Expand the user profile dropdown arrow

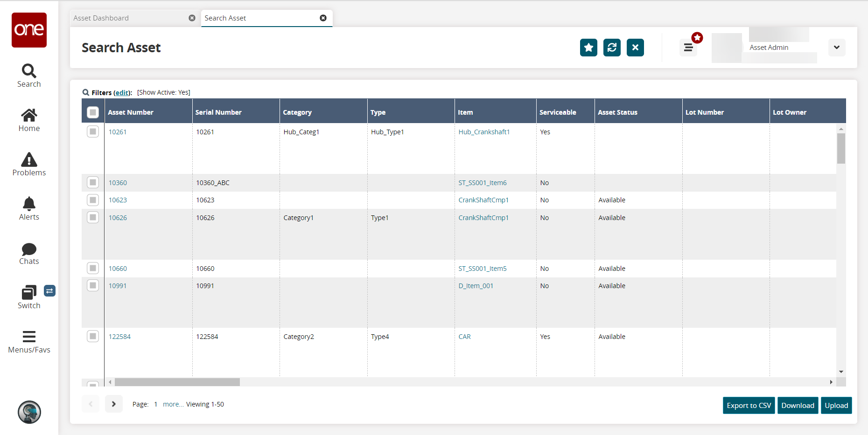tap(836, 48)
